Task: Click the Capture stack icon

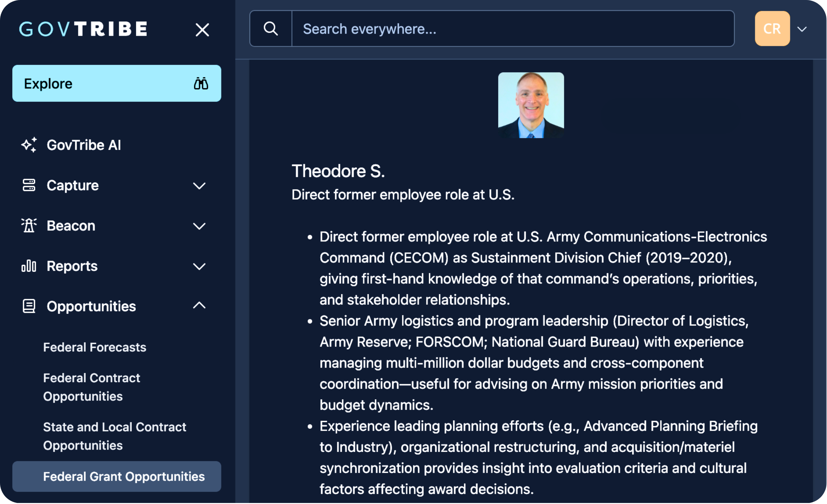Action: [x=29, y=185]
